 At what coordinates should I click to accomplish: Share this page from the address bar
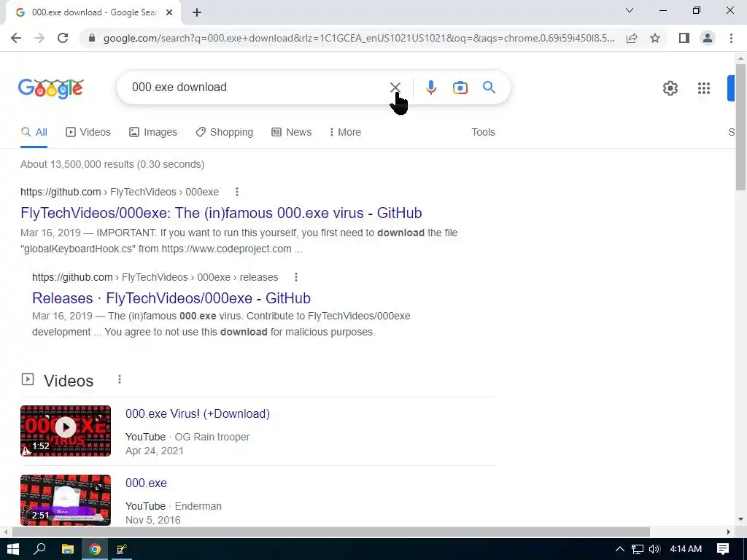[x=632, y=38]
